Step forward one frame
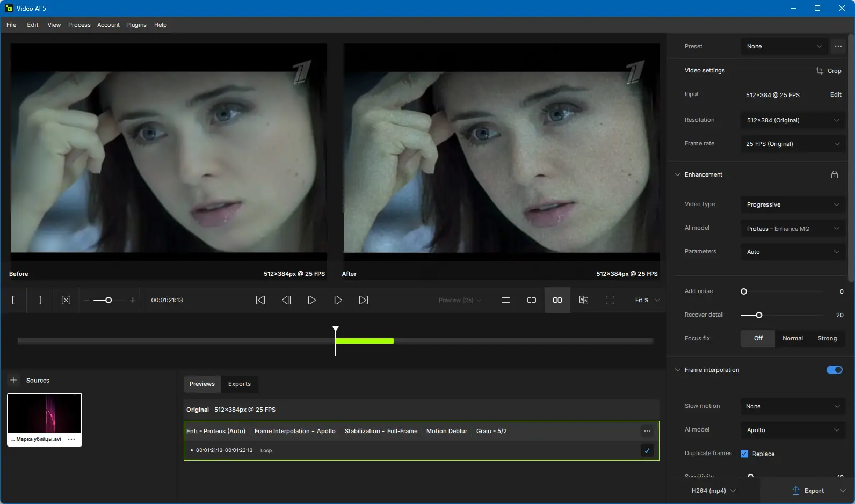The width and height of the screenshot is (855, 504). click(x=338, y=300)
